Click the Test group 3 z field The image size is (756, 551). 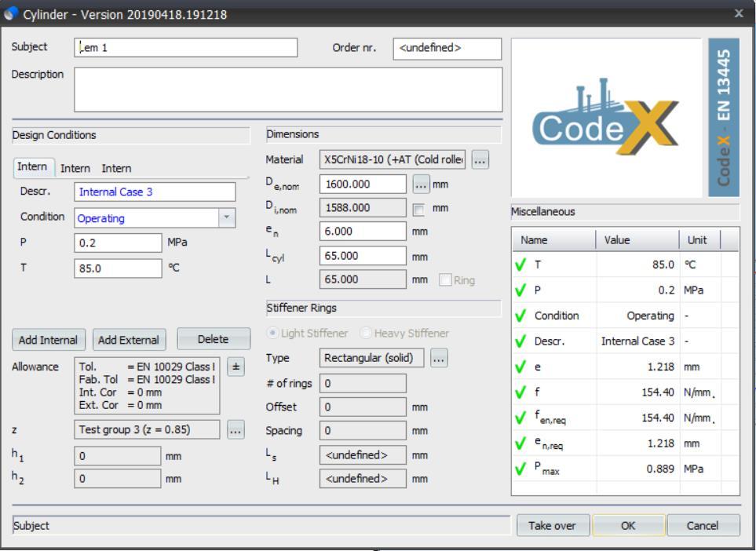click(x=147, y=429)
